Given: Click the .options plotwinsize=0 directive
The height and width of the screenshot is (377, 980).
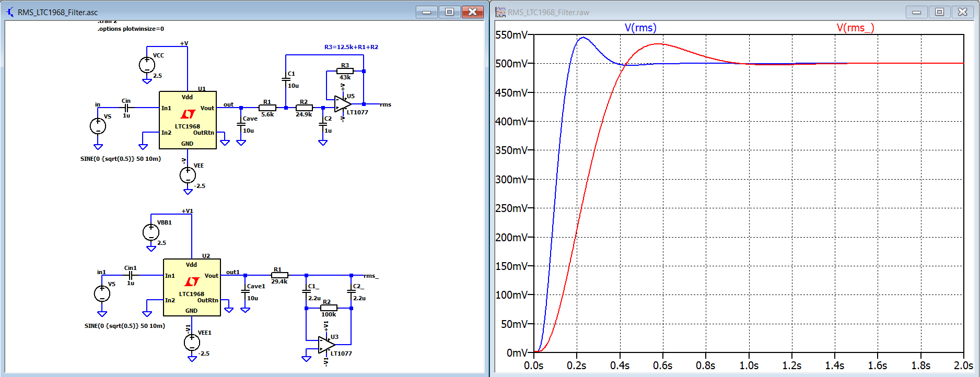Looking at the screenshot, I should pyautogui.click(x=131, y=29).
